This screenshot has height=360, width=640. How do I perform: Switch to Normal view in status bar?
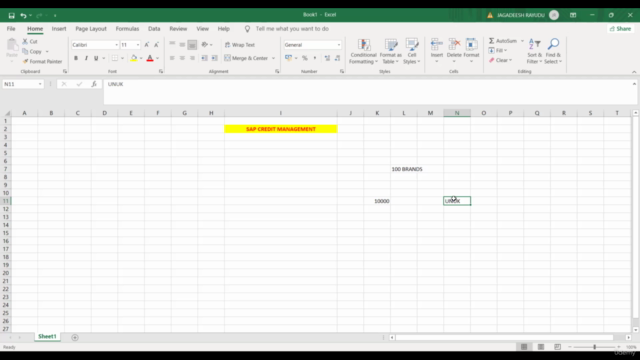524,347
